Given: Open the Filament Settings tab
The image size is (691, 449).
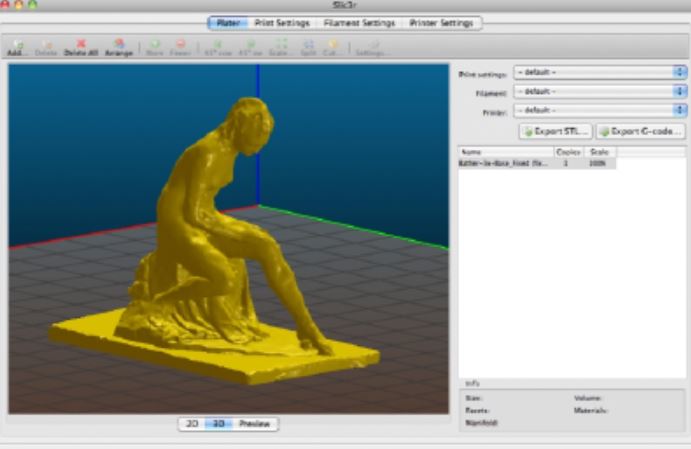Looking at the screenshot, I should tap(359, 23).
